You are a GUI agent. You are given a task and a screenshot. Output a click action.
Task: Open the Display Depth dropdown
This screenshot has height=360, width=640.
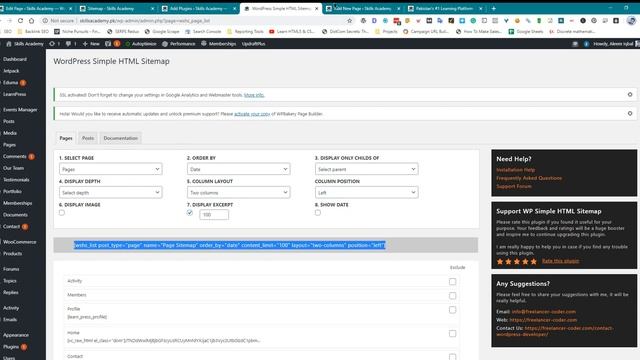(111, 192)
